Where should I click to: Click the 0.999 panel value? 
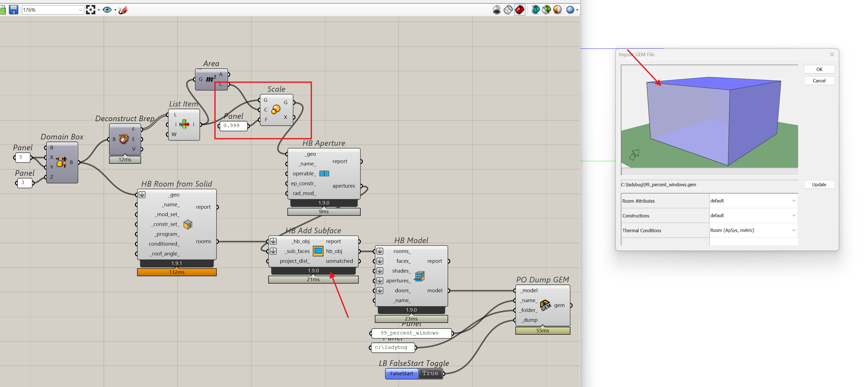[232, 126]
